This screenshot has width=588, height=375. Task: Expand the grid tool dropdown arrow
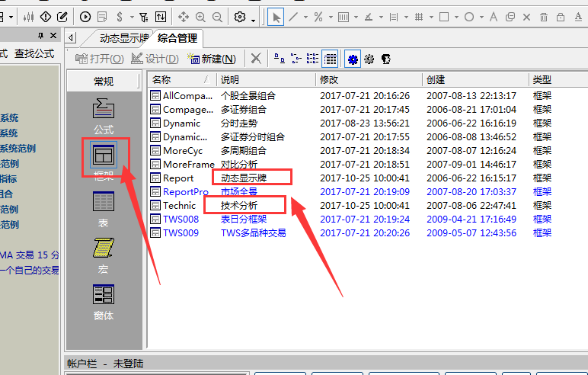(x=431, y=18)
